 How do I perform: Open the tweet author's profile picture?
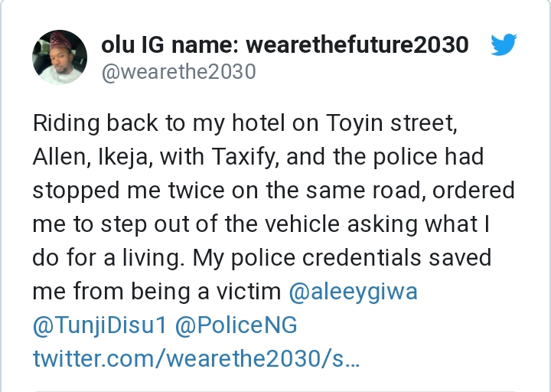[x=59, y=58]
